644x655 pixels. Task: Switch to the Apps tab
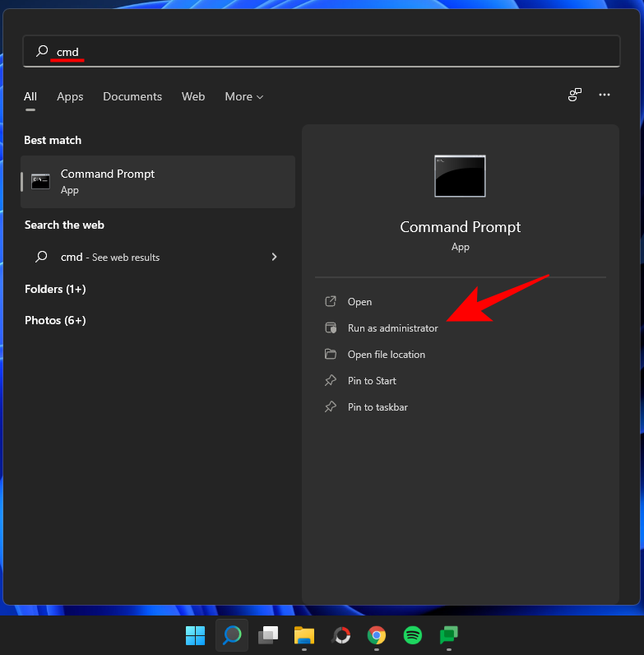click(x=70, y=97)
